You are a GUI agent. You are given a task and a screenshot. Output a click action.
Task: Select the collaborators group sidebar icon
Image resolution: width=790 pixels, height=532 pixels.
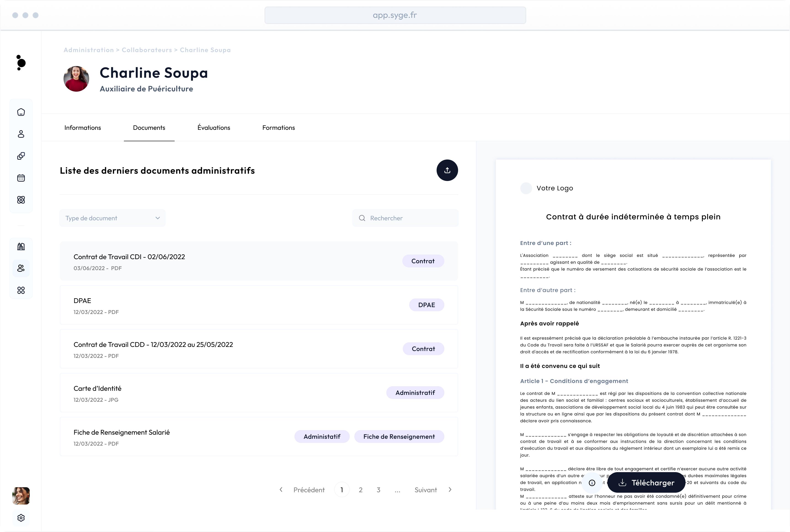pyautogui.click(x=21, y=268)
